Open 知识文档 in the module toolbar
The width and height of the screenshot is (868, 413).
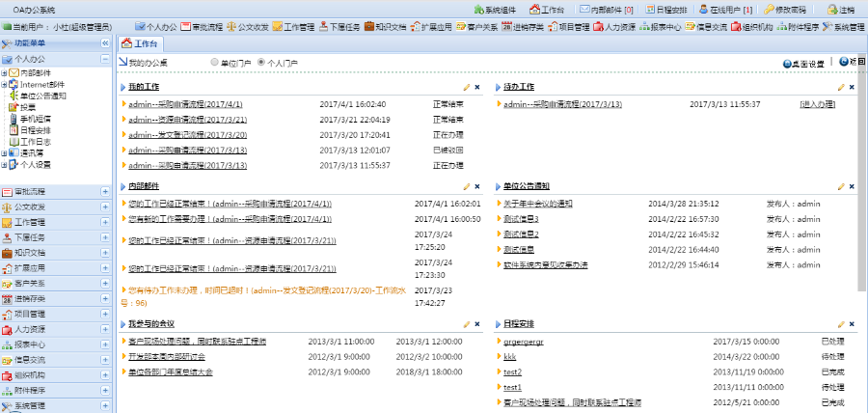(385, 27)
